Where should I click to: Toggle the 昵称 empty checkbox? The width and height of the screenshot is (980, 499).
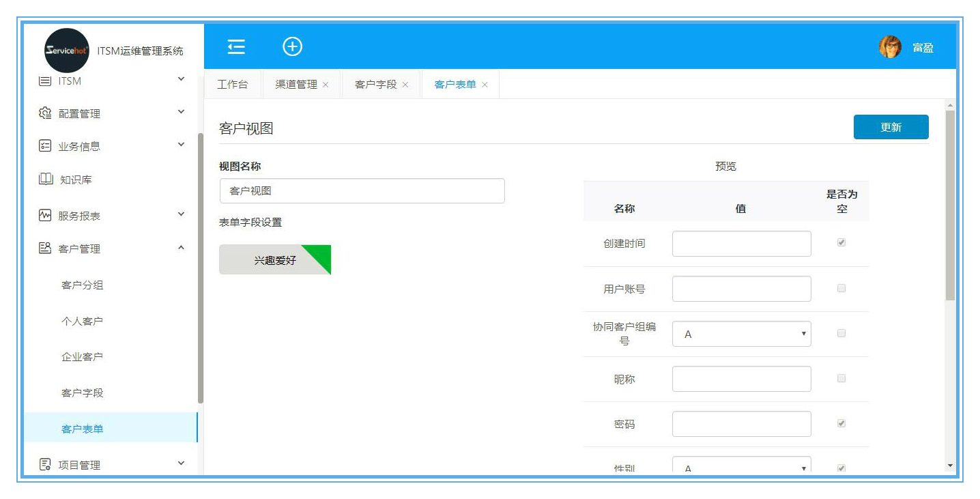point(841,378)
